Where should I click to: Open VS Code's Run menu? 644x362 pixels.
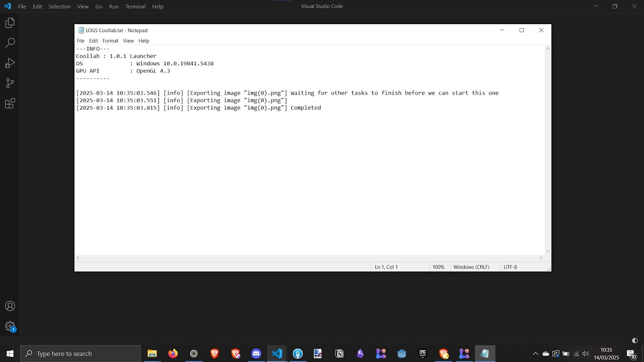click(114, 7)
